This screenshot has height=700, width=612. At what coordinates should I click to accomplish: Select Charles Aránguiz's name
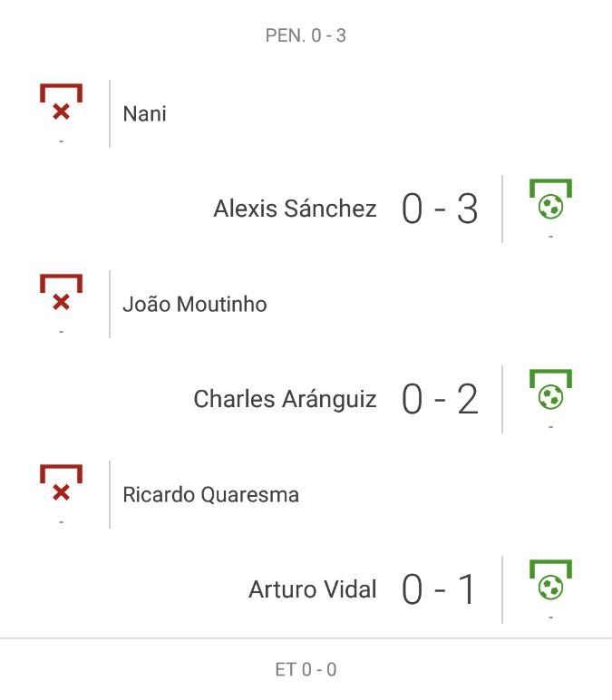coord(285,400)
